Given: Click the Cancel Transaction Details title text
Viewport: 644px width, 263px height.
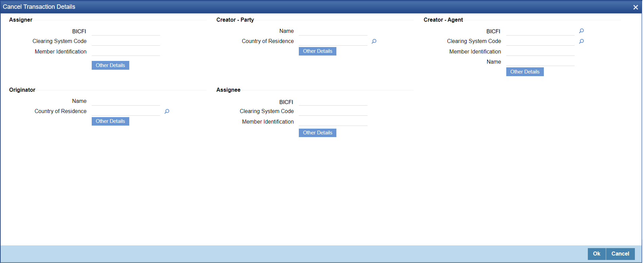Looking at the screenshot, I should point(39,7).
